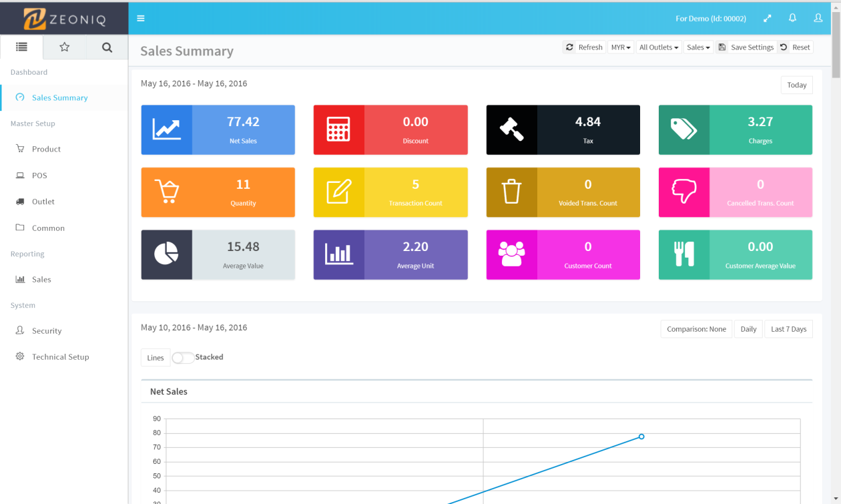Click the Tax gavel icon tile
Image resolution: width=841 pixels, height=504 pixels.
511,130
